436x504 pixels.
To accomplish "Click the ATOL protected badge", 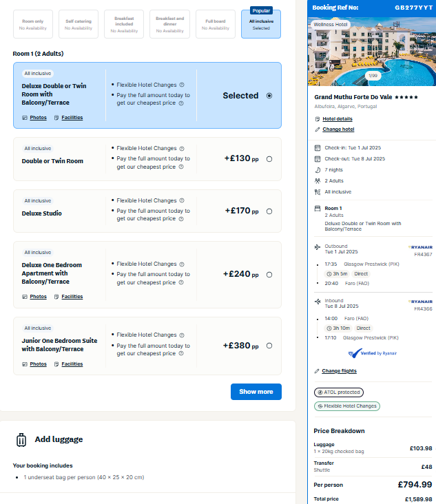I will click(339, 392).
